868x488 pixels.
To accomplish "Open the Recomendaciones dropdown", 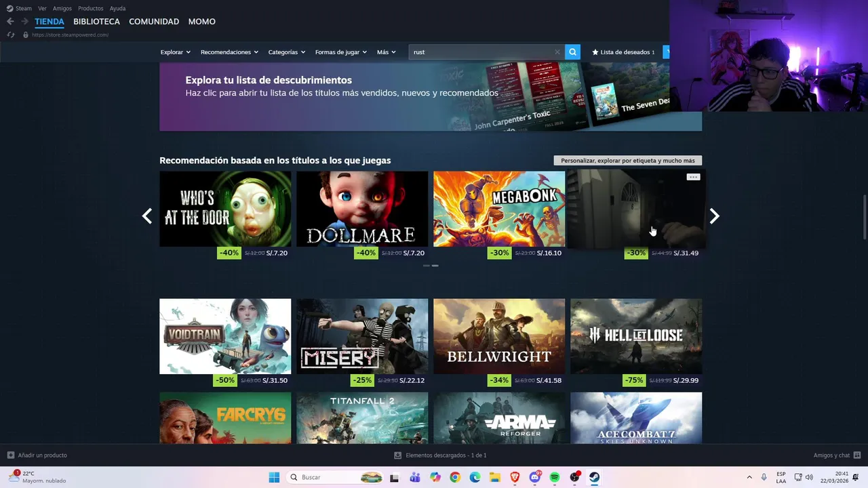I will click(x=230, y=52).
